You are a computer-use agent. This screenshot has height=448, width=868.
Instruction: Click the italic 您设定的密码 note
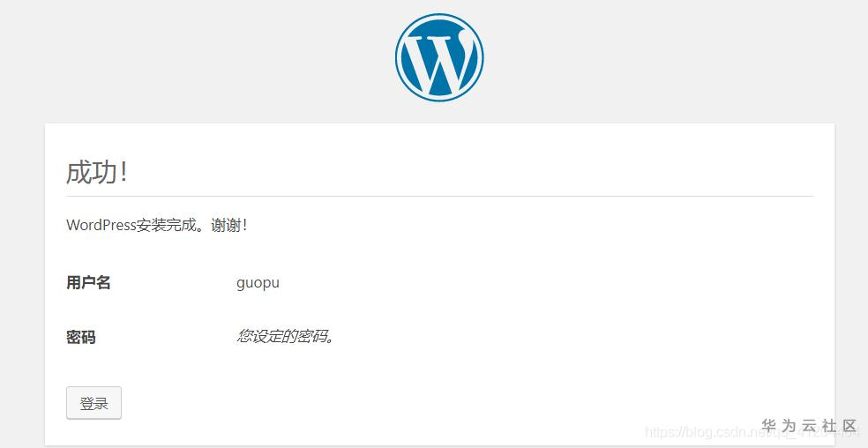[287, 336]
